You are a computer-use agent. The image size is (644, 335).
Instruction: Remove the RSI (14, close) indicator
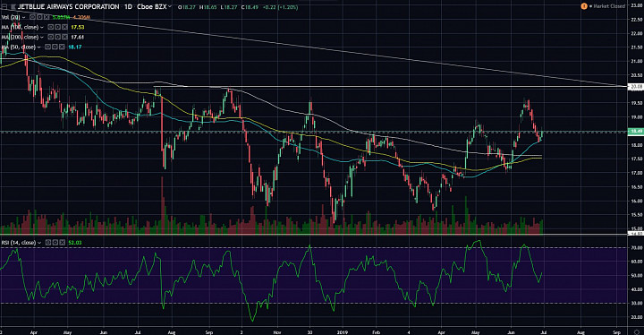62,243
